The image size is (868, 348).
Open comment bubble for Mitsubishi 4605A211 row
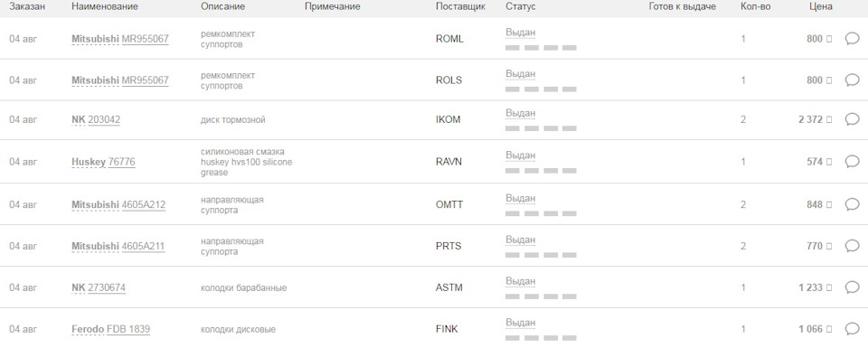point(852,246)
